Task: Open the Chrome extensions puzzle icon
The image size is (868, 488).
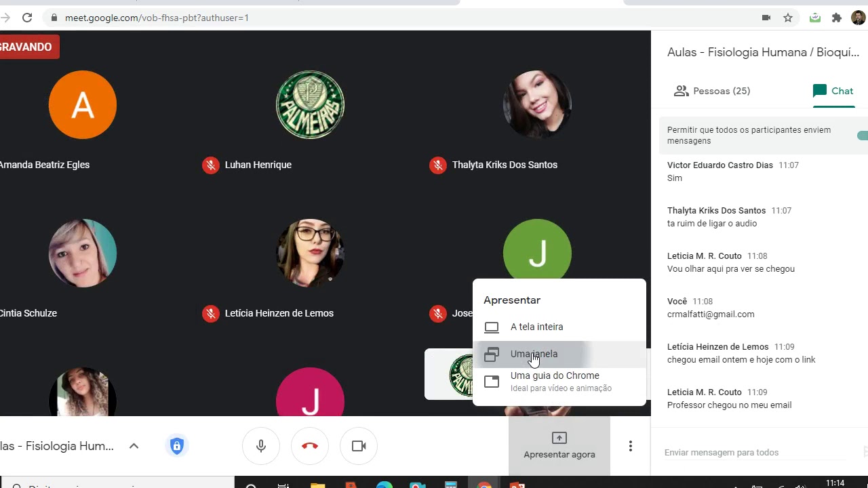Action: coord(837,18)
